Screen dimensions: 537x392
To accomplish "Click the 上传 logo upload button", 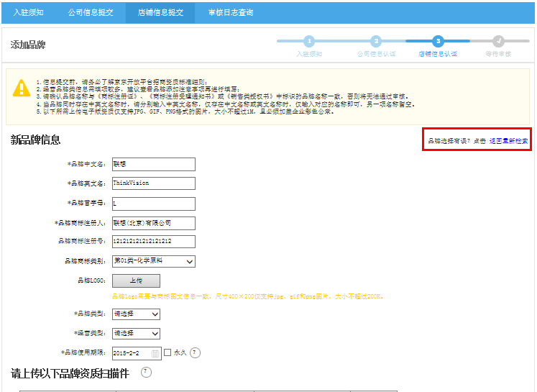I will coord(136,281).
